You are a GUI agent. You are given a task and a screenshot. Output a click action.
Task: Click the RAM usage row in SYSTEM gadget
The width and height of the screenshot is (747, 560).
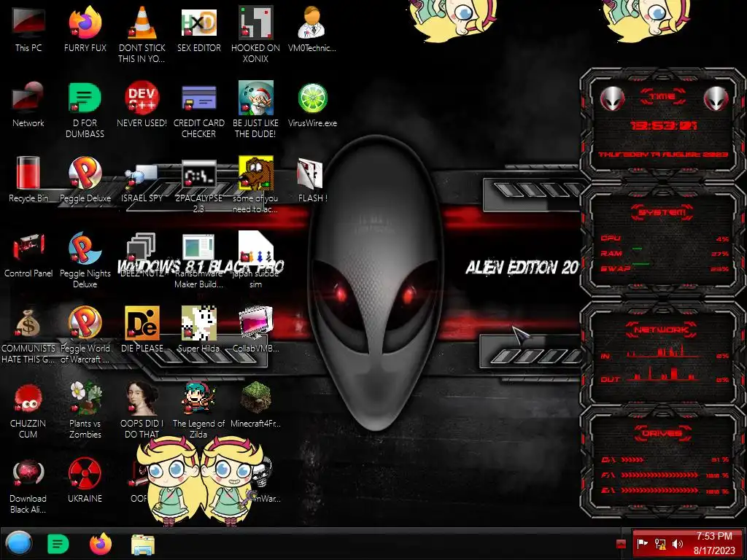pos(664,253)
